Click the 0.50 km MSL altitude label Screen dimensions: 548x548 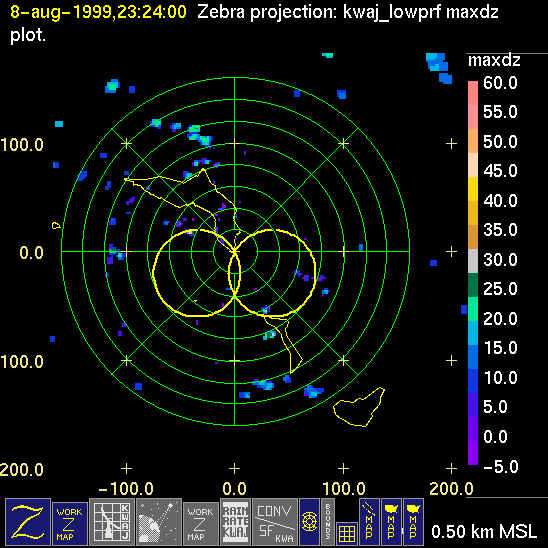tap(484, 532)
